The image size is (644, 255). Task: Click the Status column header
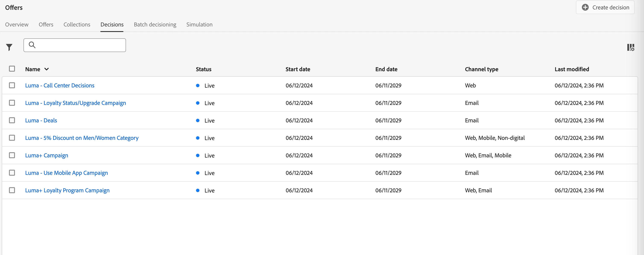point(203,69)
